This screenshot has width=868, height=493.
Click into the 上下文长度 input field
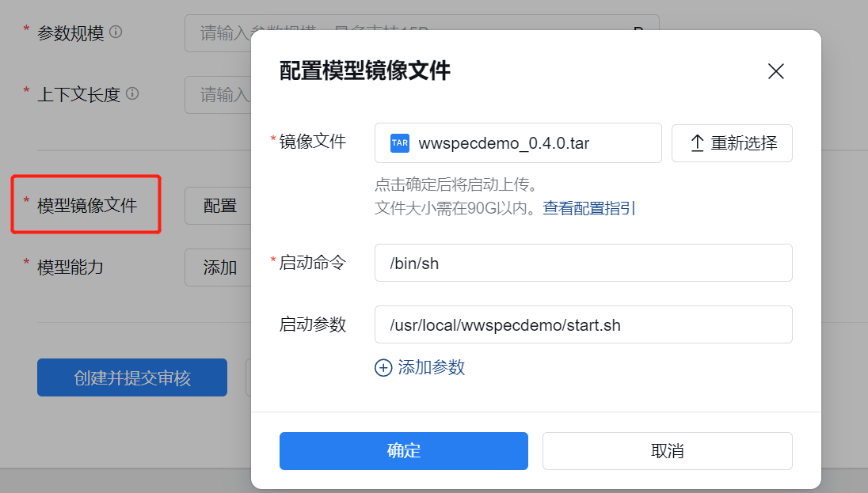tap(218, 95)
